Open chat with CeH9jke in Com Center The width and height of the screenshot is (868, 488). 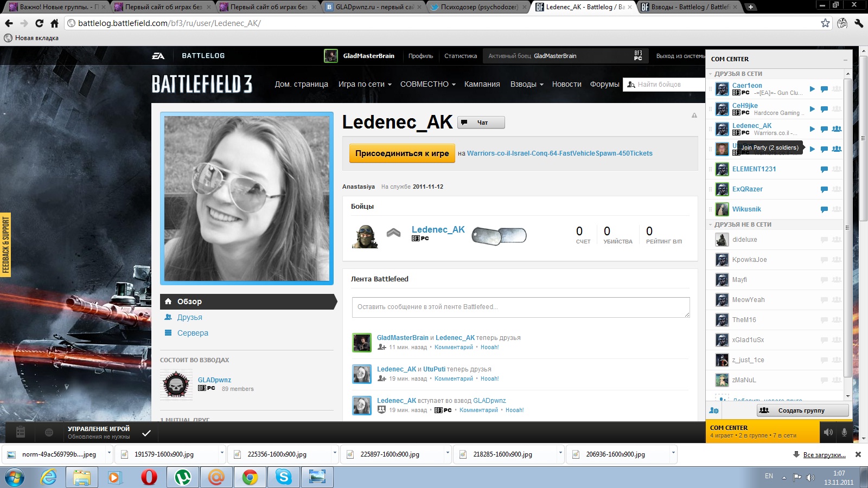click(x=824, y=109)
